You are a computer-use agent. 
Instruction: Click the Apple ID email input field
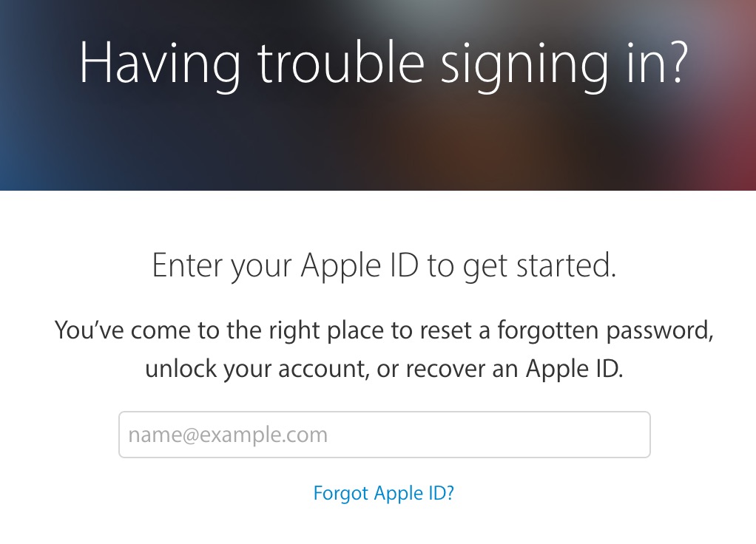(384, 435)
